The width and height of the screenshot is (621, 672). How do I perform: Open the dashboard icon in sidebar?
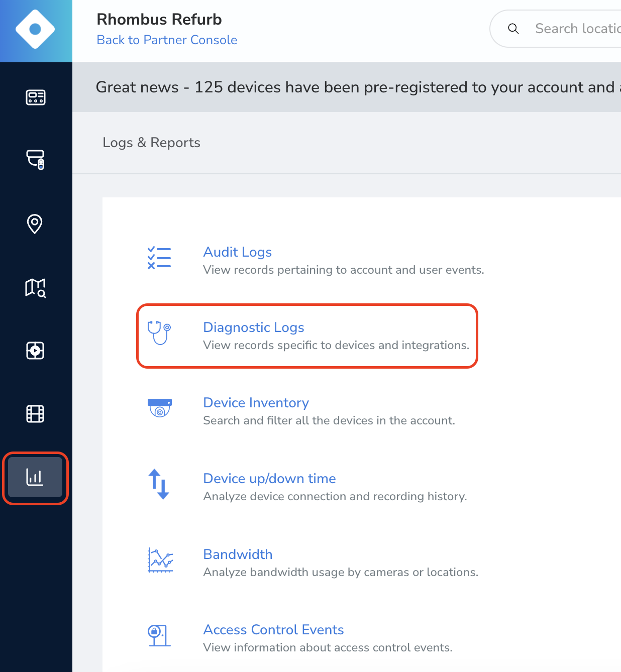(x=35, y=97)
